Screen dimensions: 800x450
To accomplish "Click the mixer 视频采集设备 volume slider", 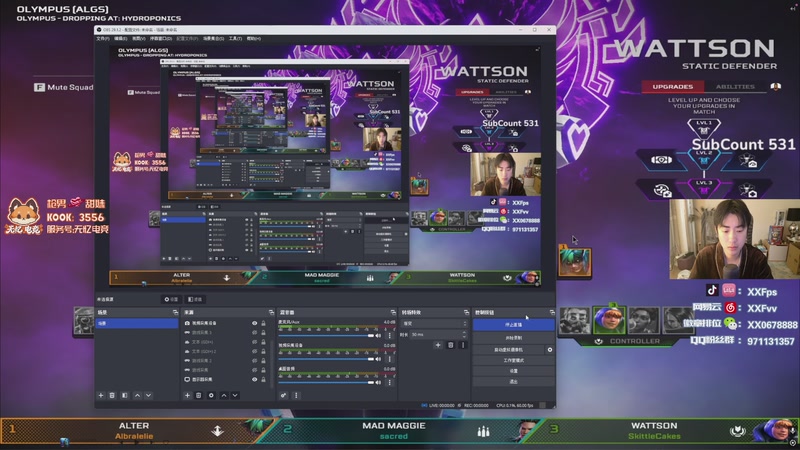I will coord(326,359).
